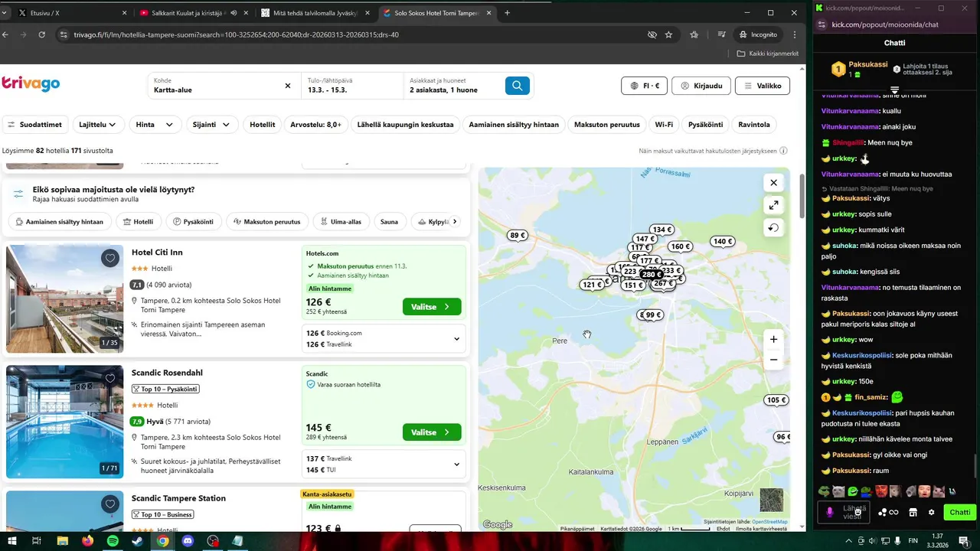Open Steam from the taskbar
This screenshot has height=551, width=980.
tap(138, 541)
